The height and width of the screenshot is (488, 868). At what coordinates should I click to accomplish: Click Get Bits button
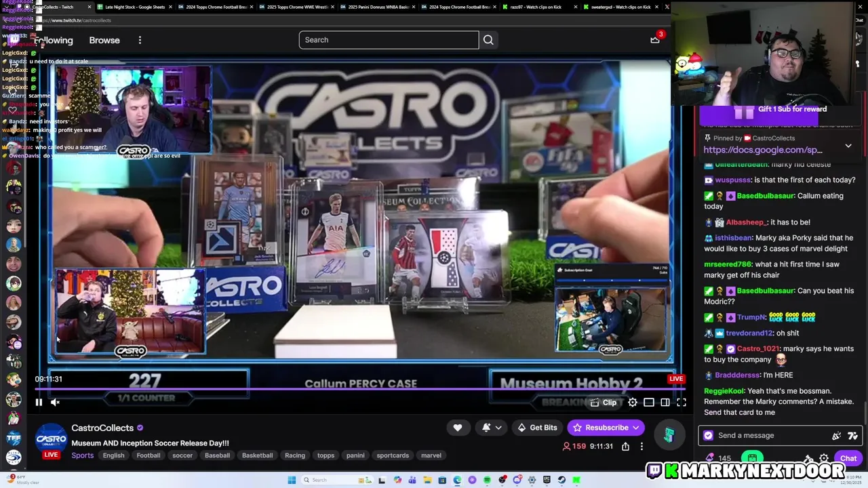536,428
